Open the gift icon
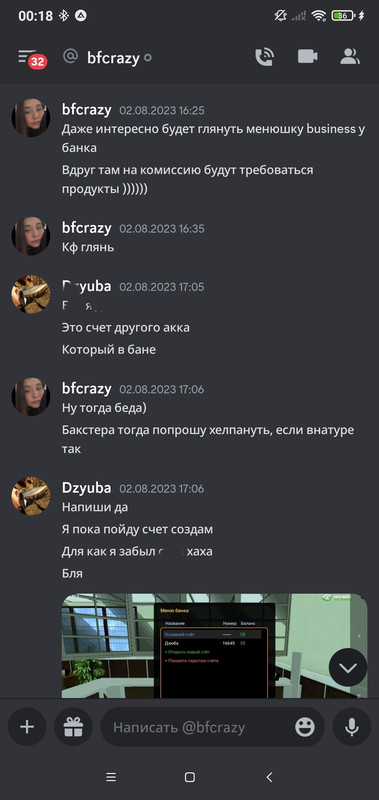The width and height of the screenshot is (379, 800). tap(73, 727)
